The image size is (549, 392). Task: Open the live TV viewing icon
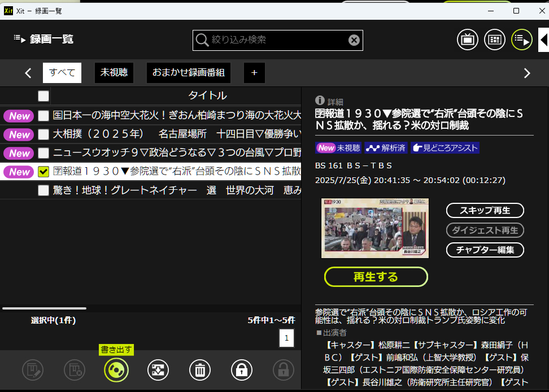(x=468, y=40)
